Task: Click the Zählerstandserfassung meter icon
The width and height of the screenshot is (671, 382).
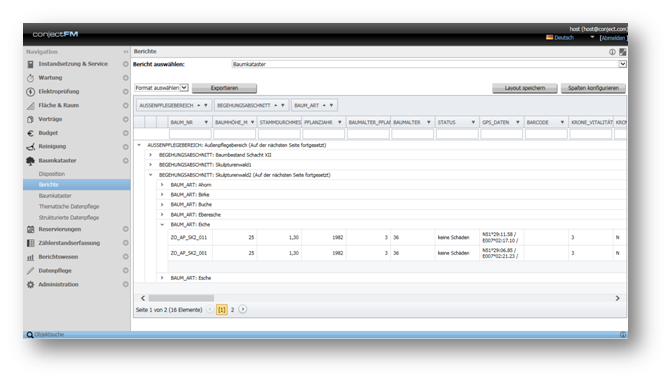Action: (x=30, y=243)
